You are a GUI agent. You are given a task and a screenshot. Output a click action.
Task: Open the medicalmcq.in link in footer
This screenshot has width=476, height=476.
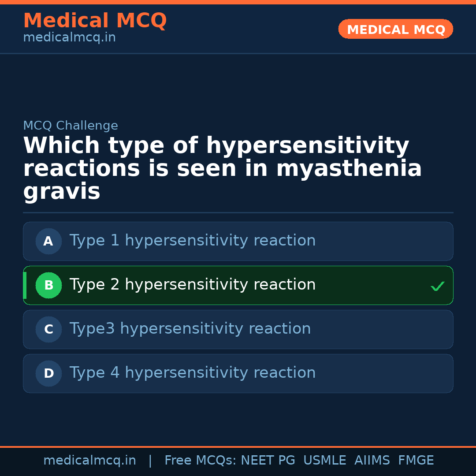(x=89, y=461)
